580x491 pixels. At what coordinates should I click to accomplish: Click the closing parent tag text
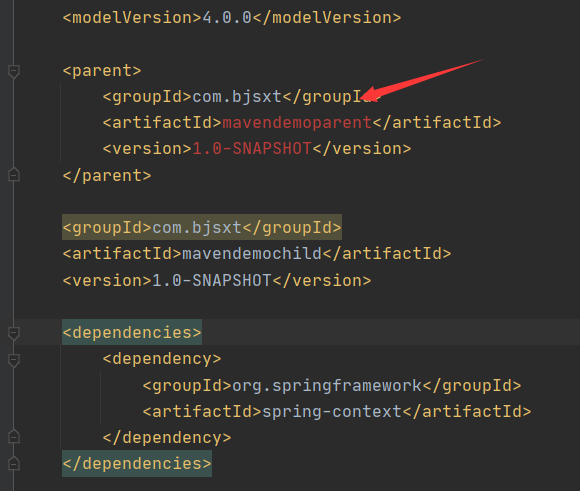coord(107,175)
